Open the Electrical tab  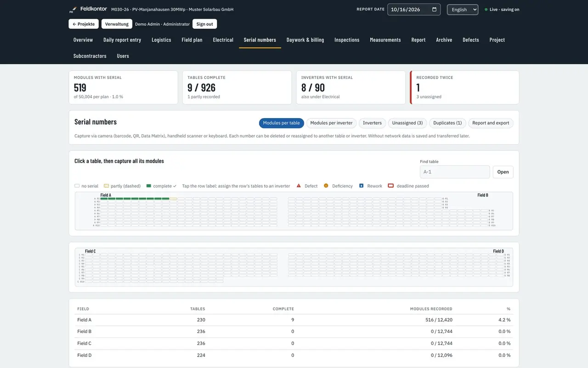pyautogui.click(x=223, y=40)
